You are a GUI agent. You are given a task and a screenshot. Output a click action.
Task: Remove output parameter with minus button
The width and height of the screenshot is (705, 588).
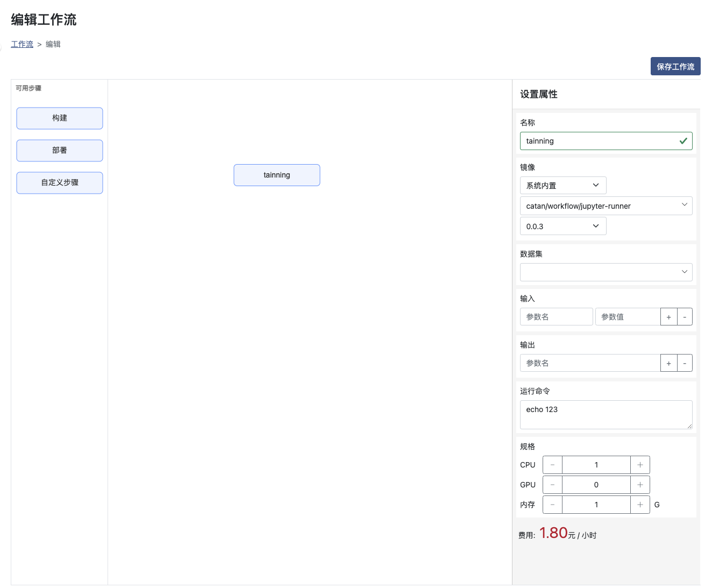coord(685,363)
